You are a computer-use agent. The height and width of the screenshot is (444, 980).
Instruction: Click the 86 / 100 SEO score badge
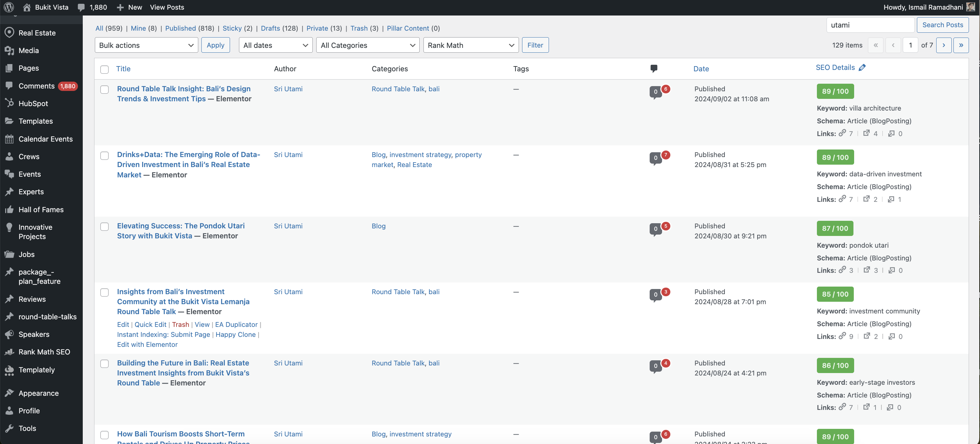pyautogui.click(x=835, y=366)
